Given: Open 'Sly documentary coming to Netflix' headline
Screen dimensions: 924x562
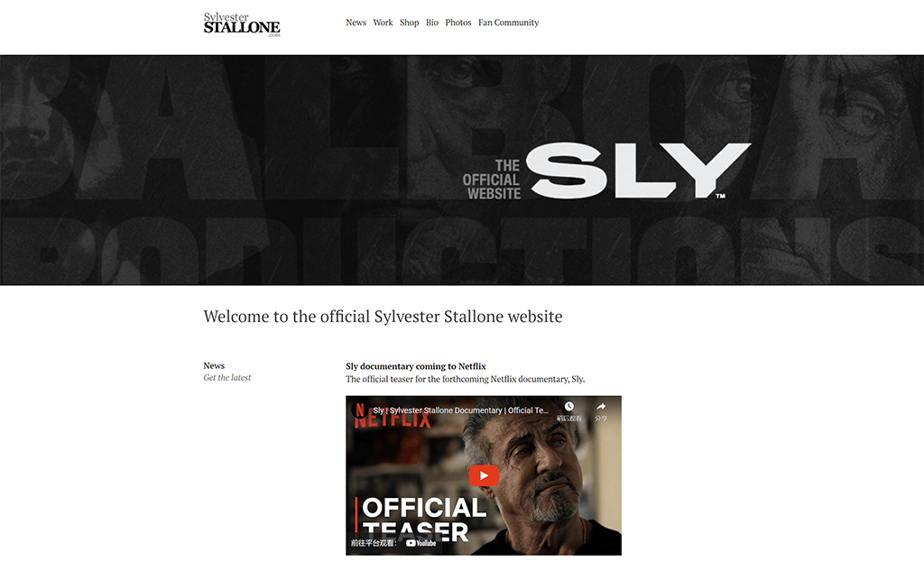Looking at the screenshot, I should coord(415,366).
